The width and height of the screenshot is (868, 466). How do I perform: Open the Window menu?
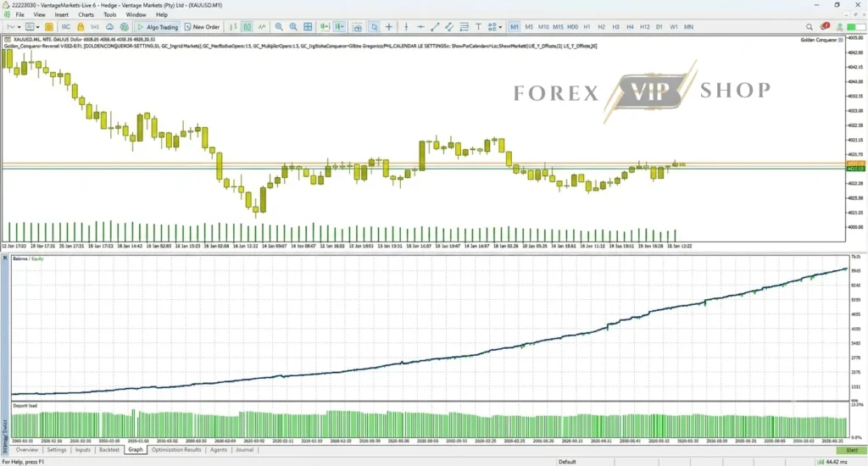[136, 15]
